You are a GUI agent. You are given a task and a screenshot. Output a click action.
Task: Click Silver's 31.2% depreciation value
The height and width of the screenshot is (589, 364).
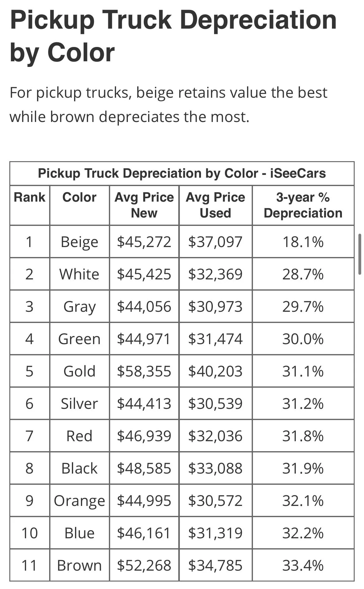pyautogui.click(x=303, y=404)
